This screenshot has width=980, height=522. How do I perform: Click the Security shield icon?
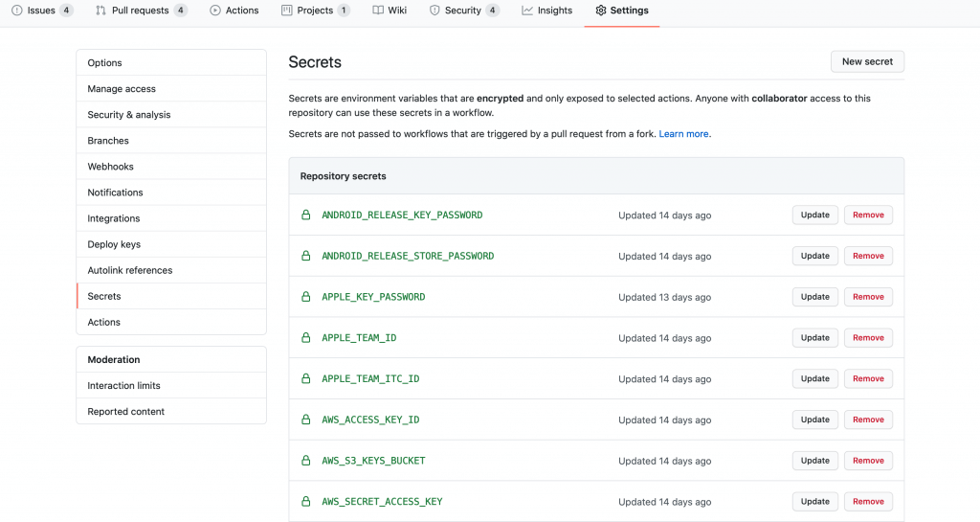tap(434, 11)
